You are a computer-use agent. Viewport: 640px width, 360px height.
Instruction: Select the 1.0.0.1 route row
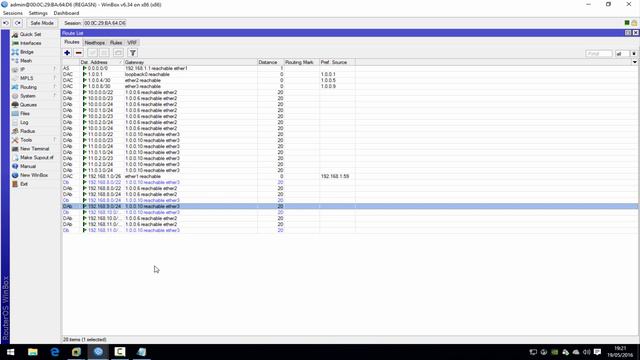point(350,75)
